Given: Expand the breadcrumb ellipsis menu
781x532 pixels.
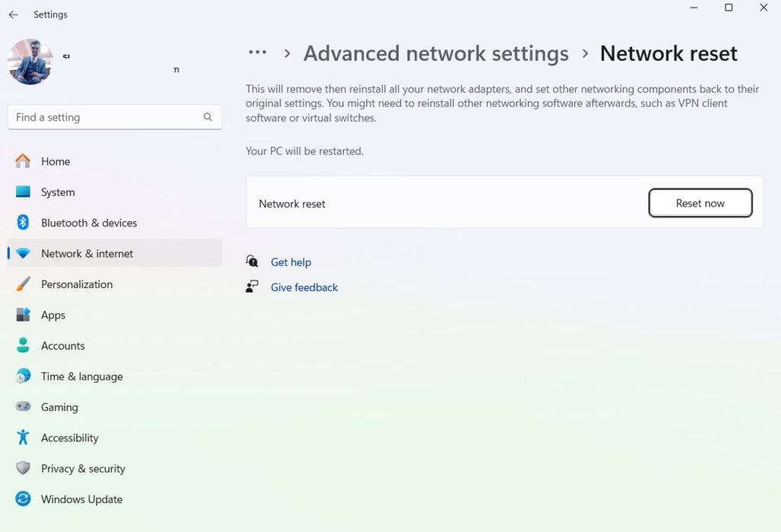Looking at the screenshot, I should point(258,53).
